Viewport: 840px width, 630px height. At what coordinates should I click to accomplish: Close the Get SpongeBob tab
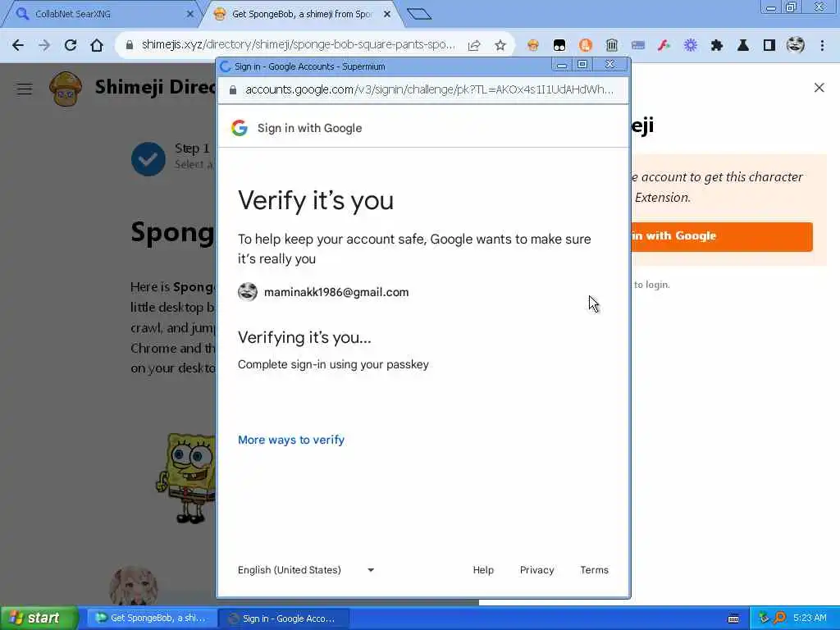387,14
